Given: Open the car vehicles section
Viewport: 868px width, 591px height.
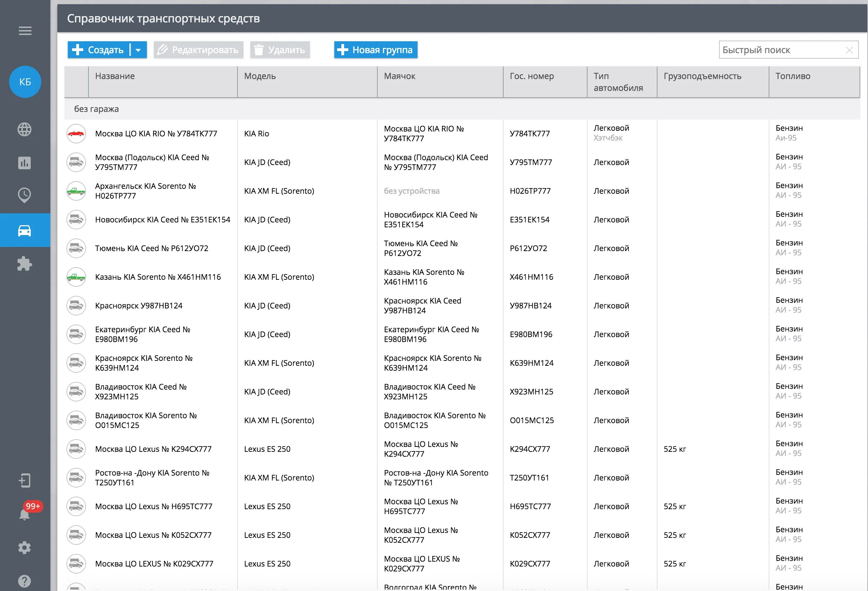Looking at the screenshot, I should pos(24,230).
